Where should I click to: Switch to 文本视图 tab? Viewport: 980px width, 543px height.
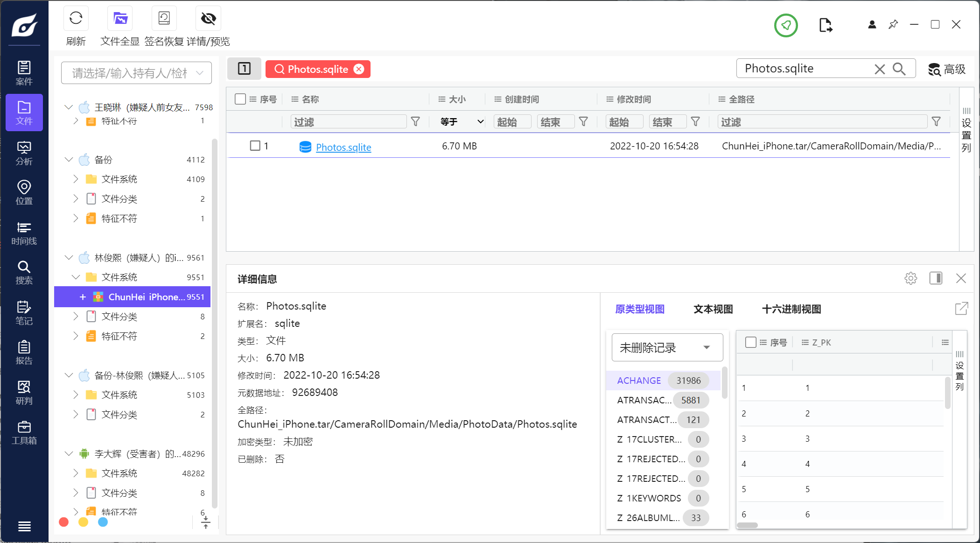[713, 309]
